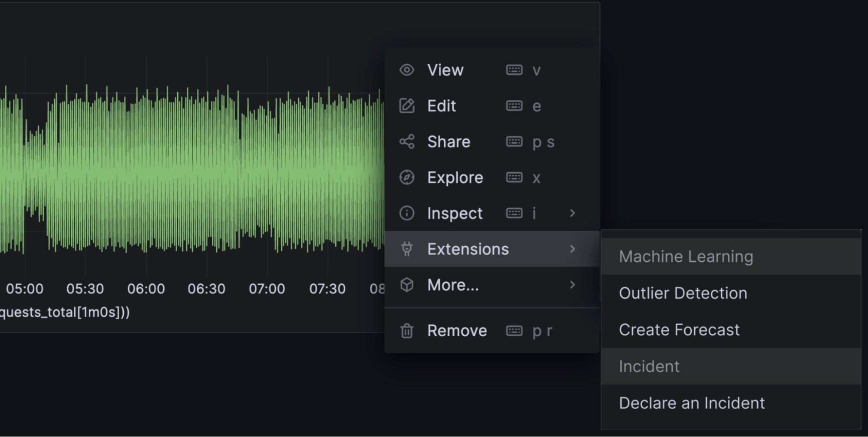The width and height of the screenshot is (868, 437).
Task: Click the share nodes icon
Action: tap(407, 141)
